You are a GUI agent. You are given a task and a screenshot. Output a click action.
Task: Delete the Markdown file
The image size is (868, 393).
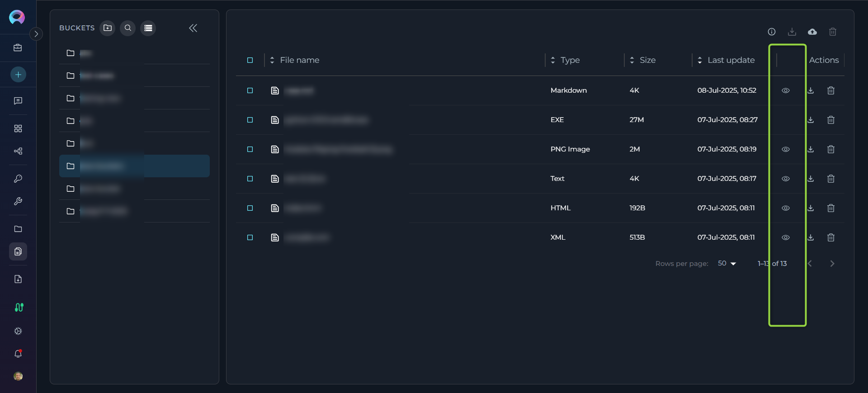pos(831,90)
